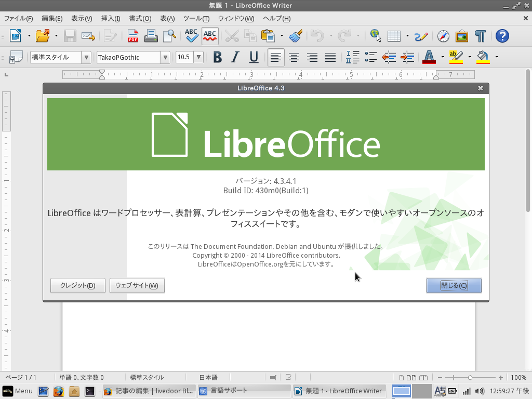Open the 挿入(I) menu

110,18
